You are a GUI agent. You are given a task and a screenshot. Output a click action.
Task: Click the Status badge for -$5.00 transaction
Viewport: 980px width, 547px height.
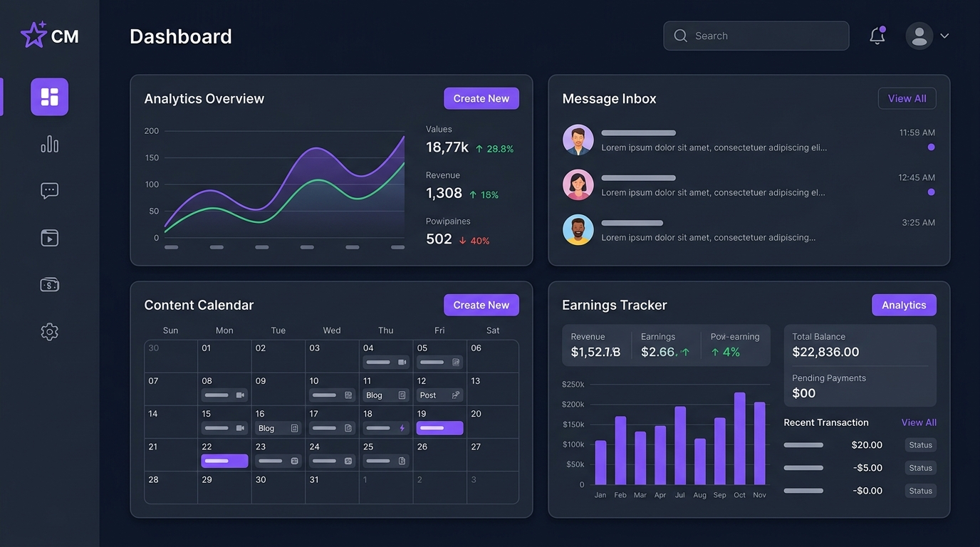[920, 468]
